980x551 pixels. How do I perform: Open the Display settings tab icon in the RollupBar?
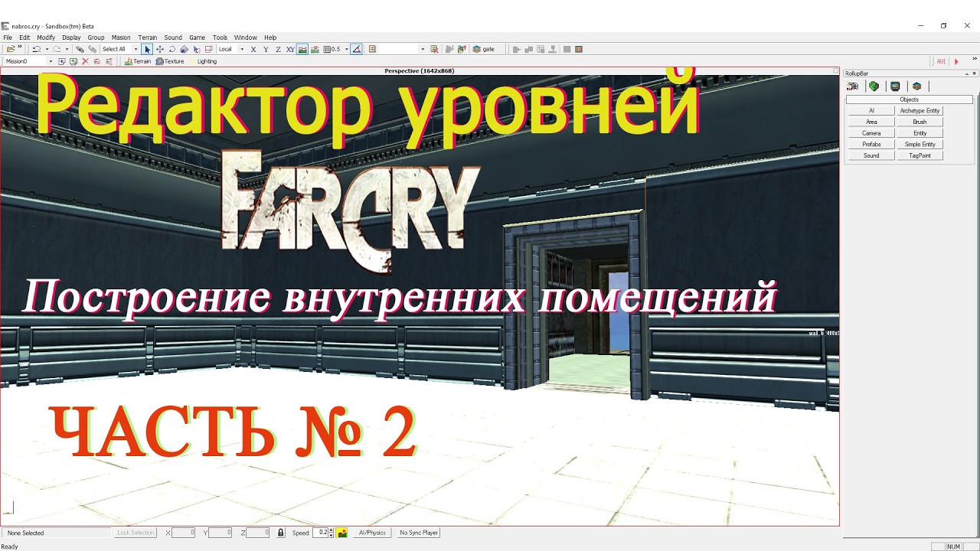(895, 86)
